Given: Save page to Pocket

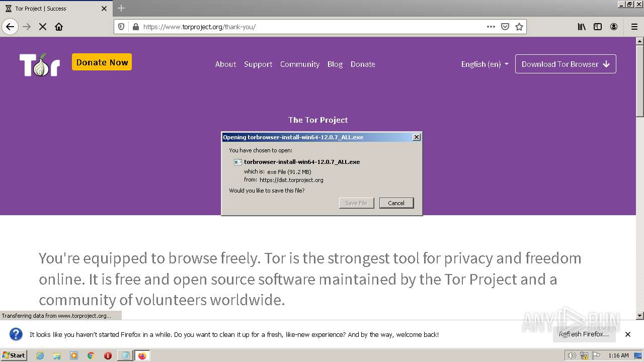Looking at the screenshot, I should pos(505,27).
